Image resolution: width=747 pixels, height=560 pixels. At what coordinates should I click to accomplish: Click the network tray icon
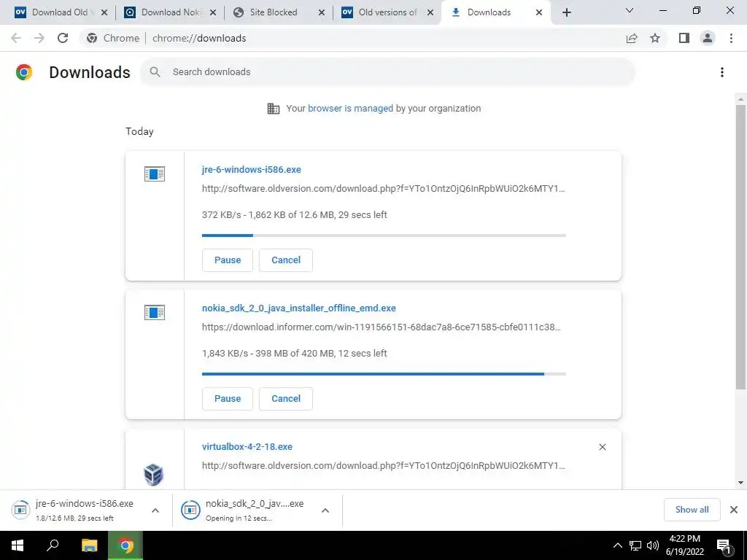(635, 545)
